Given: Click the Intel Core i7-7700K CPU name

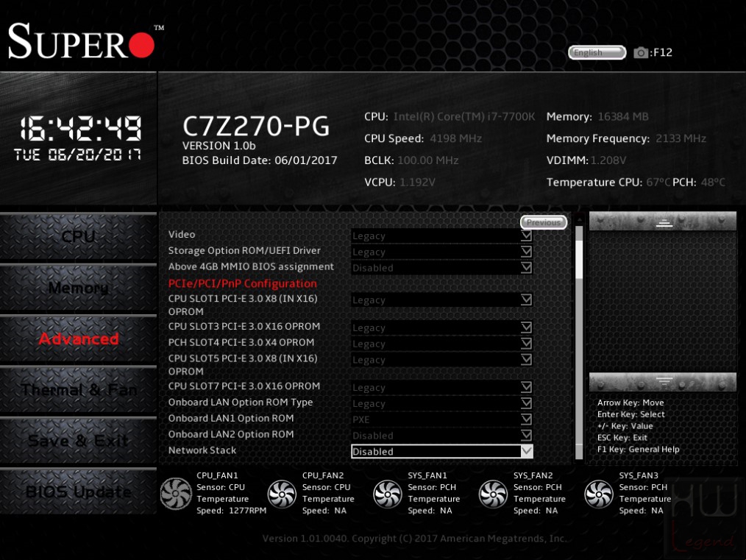Looking at the screenshot, I should tap(464, 116).
